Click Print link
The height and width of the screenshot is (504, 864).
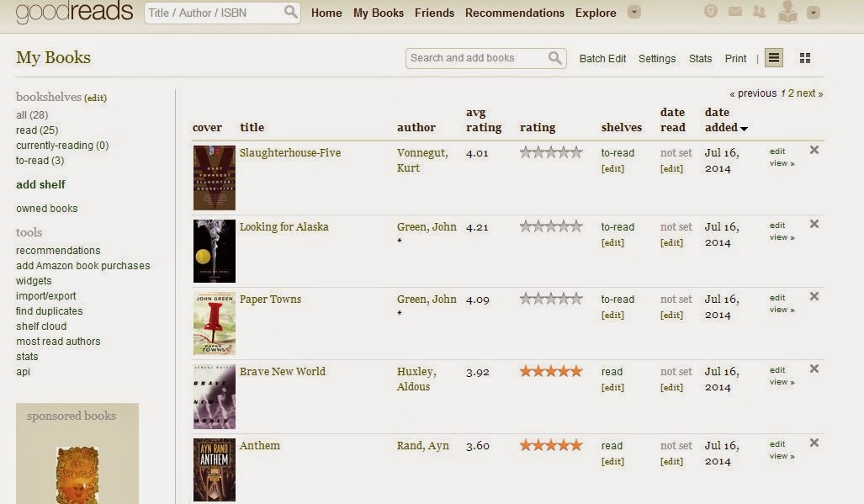coord(735,58)
